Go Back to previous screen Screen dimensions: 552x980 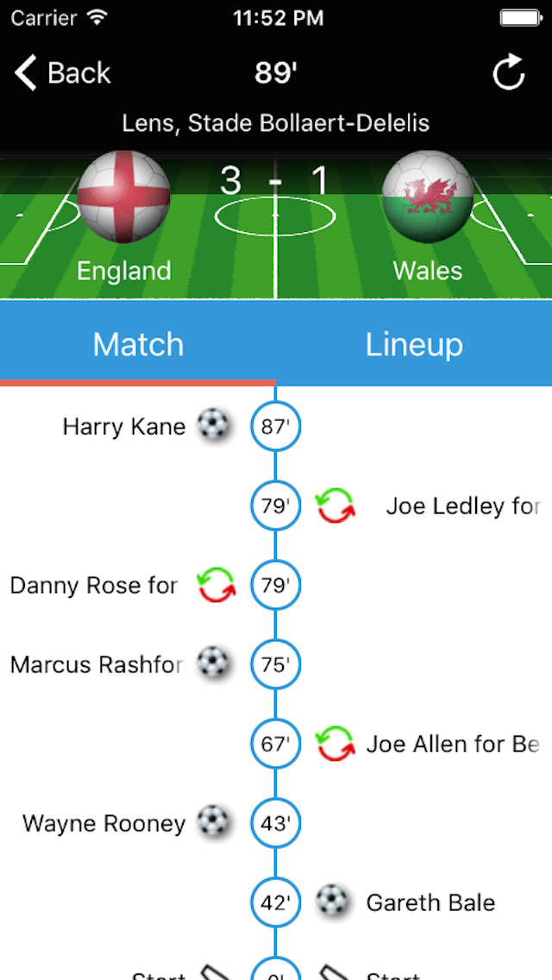(62, 72)
